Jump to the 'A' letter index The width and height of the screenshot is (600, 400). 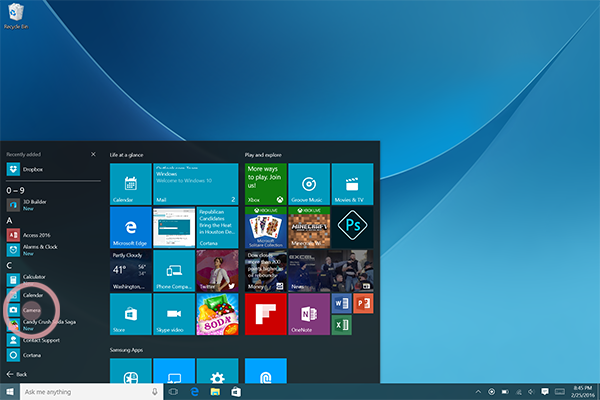(x=10, y=220)
